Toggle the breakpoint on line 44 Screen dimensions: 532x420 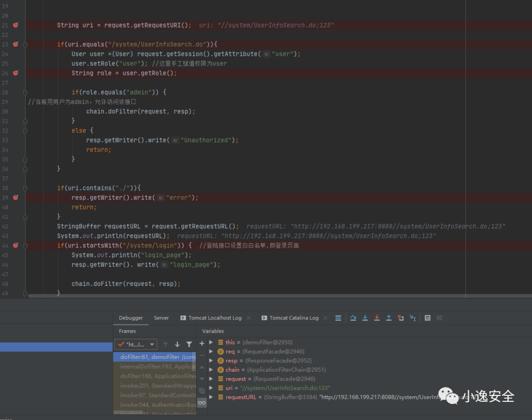pyautogui.click(x=16, y=245)
